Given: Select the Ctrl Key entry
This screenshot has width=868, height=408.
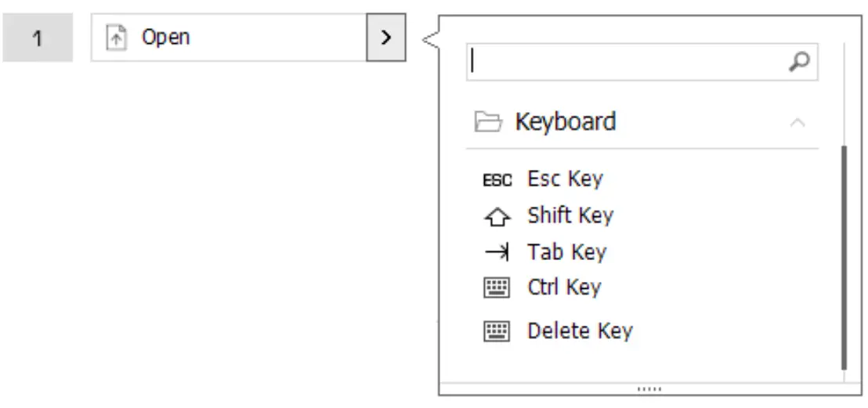Looking at the screenshot, I should [x=564, y=288].
